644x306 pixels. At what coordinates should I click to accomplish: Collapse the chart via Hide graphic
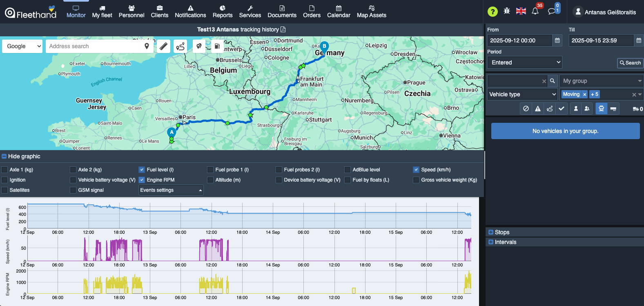click(21, 156)
